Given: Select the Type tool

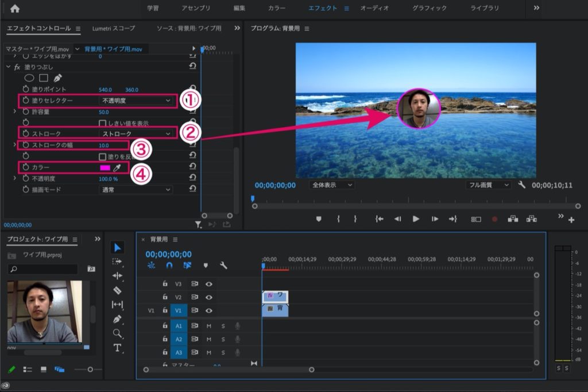Looking at the screenshot, I should pyautogui.click(x=117, y=348).
